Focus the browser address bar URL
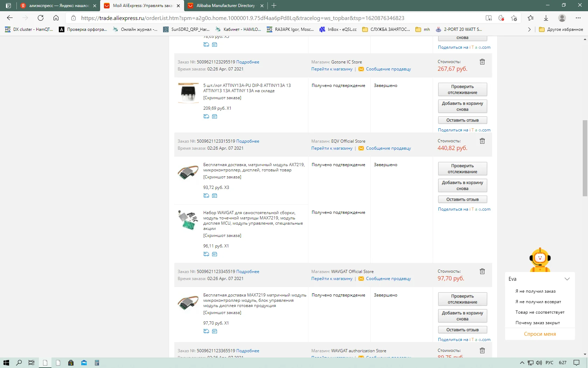 (x=243, y=18)
